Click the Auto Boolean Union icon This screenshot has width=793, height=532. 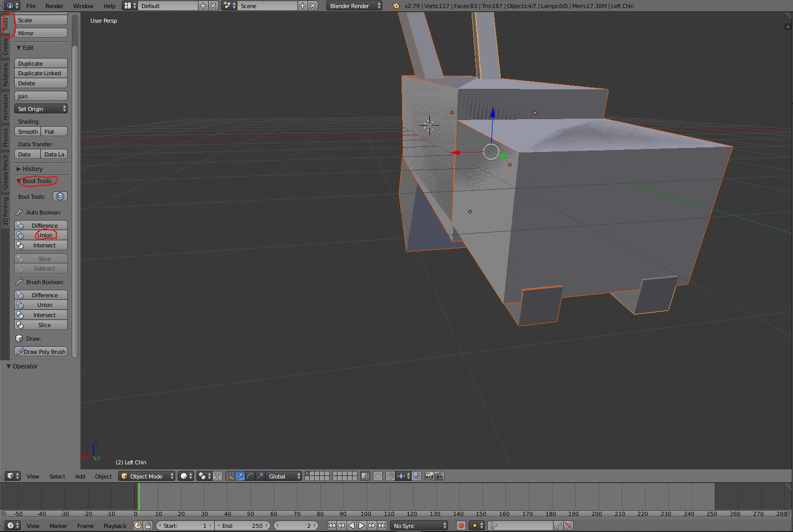[x=20, y=235]
